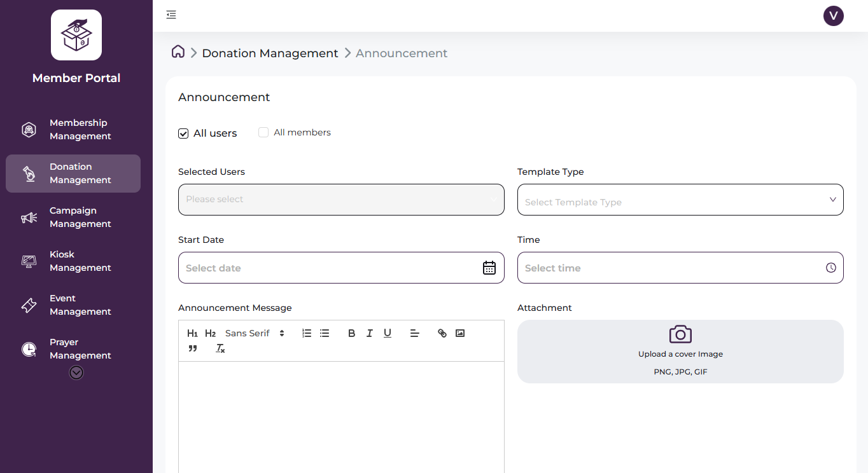Uncheck the All users checkbox
Viewport: 868px width, 473px height.
coord(183,133)
